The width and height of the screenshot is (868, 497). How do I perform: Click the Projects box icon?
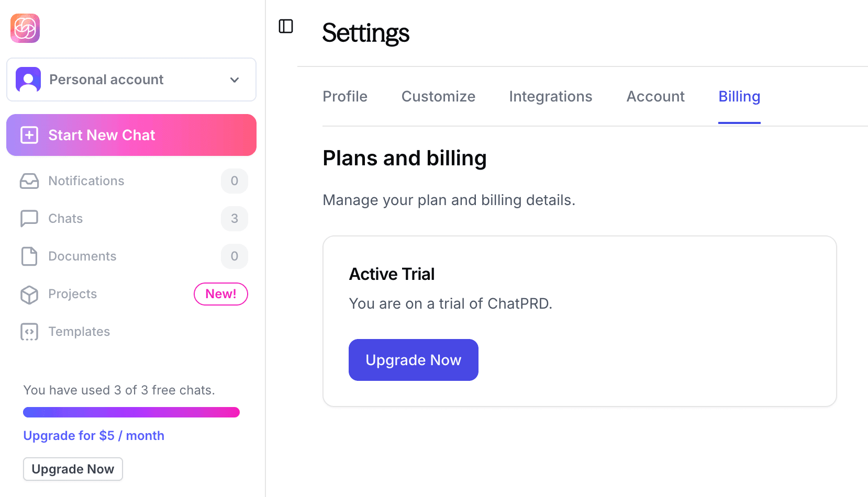click(x=29, y=294)
